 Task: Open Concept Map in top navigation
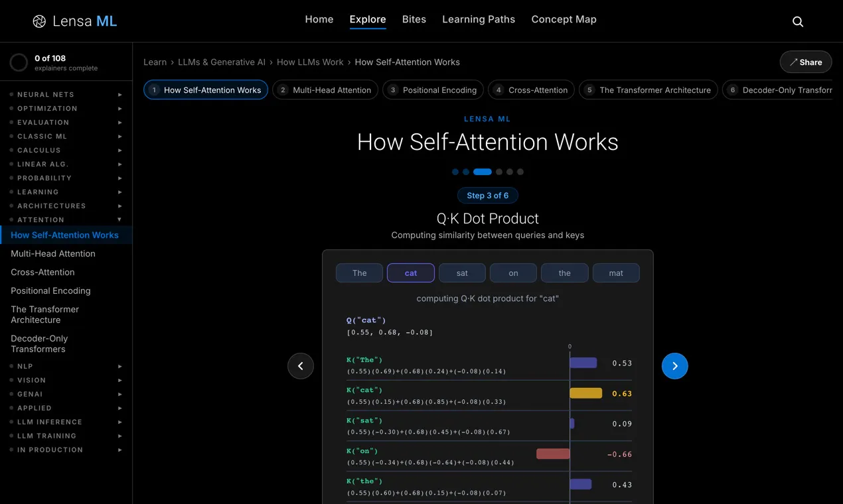coord(564,19)
